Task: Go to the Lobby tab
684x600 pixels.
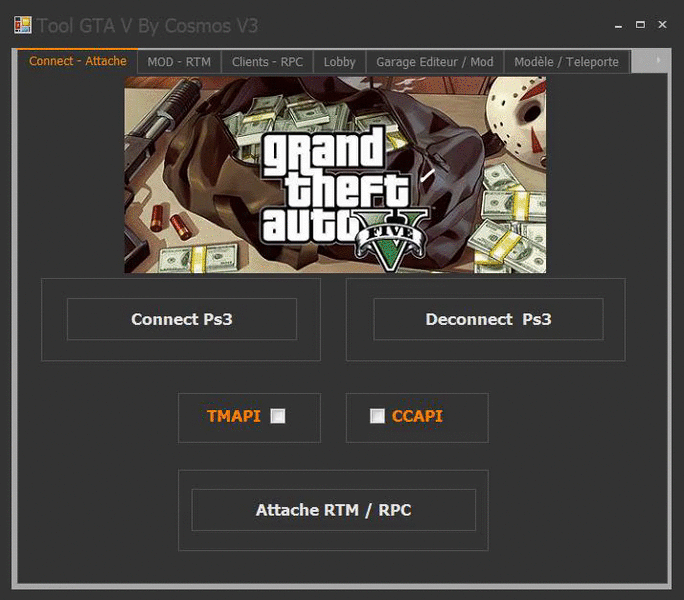Action: click(x=339, y=62)
